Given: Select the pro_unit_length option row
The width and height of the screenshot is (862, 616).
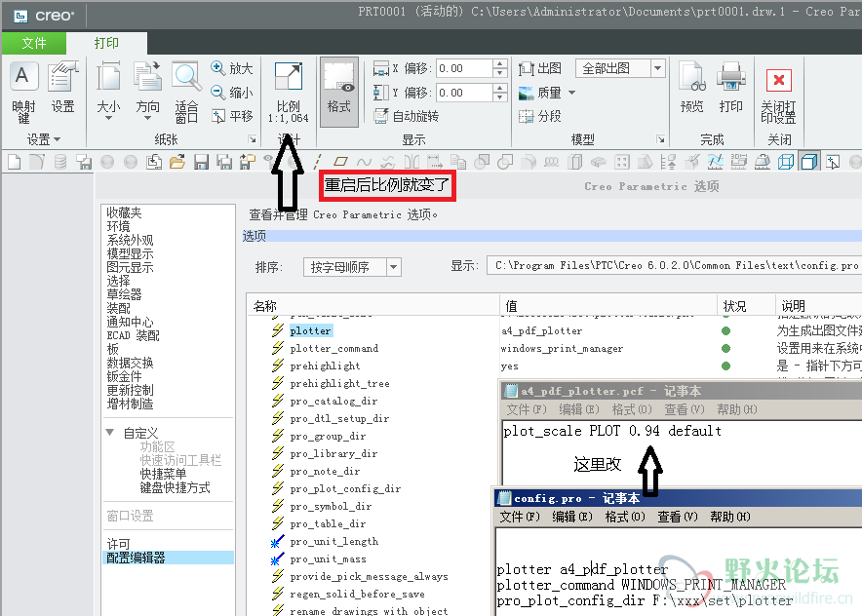Looking at the screenshot, I should click(x=334, y=541).
